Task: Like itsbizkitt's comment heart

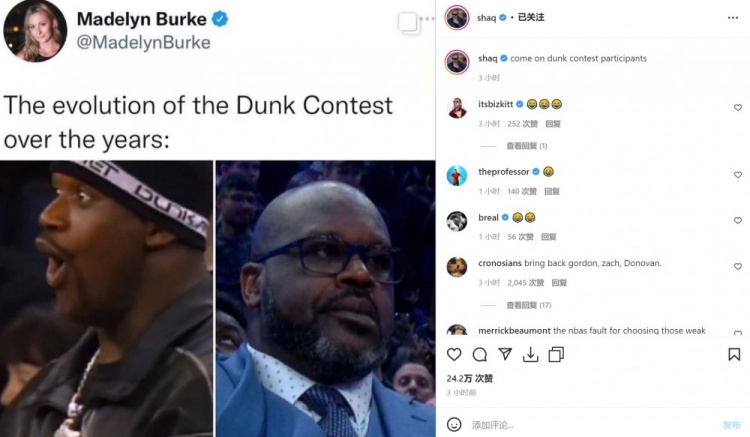Action: [738, 108]
